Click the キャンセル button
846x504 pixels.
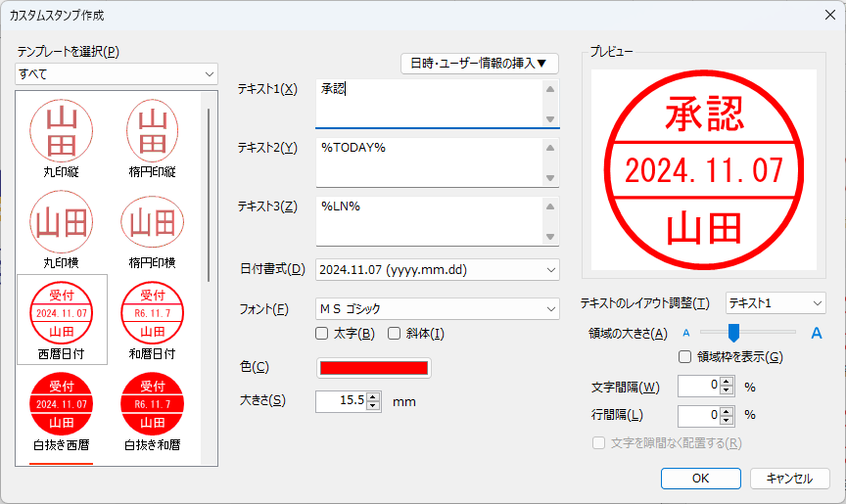point(789,479)
